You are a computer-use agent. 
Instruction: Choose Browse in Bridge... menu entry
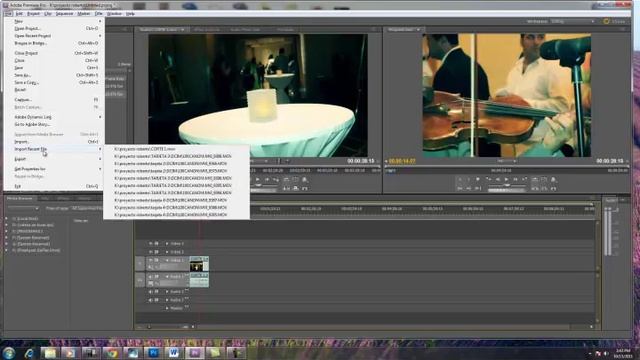[54, 43]
